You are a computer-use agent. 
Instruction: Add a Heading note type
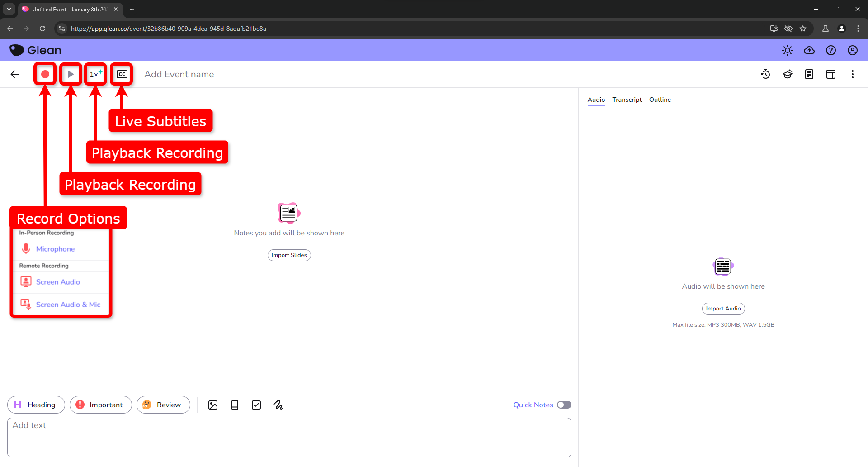pyautogui.click(x=36, y=405)
